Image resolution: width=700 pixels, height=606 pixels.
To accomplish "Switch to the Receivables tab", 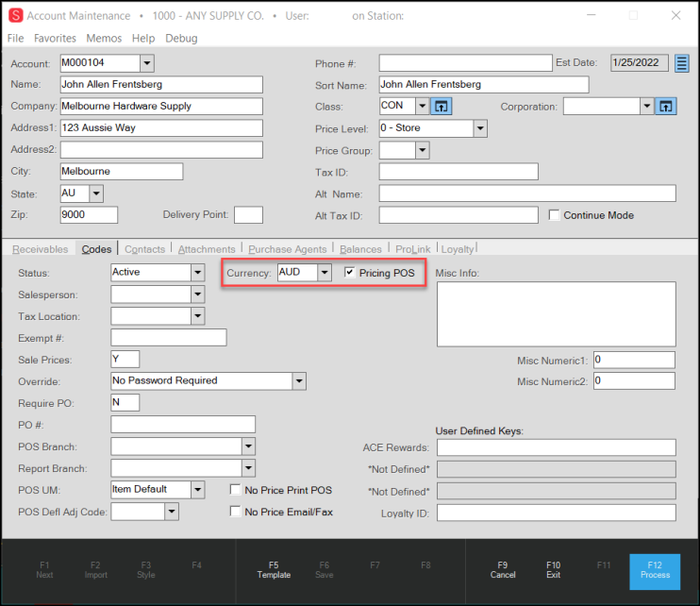I will click(41, 249).
